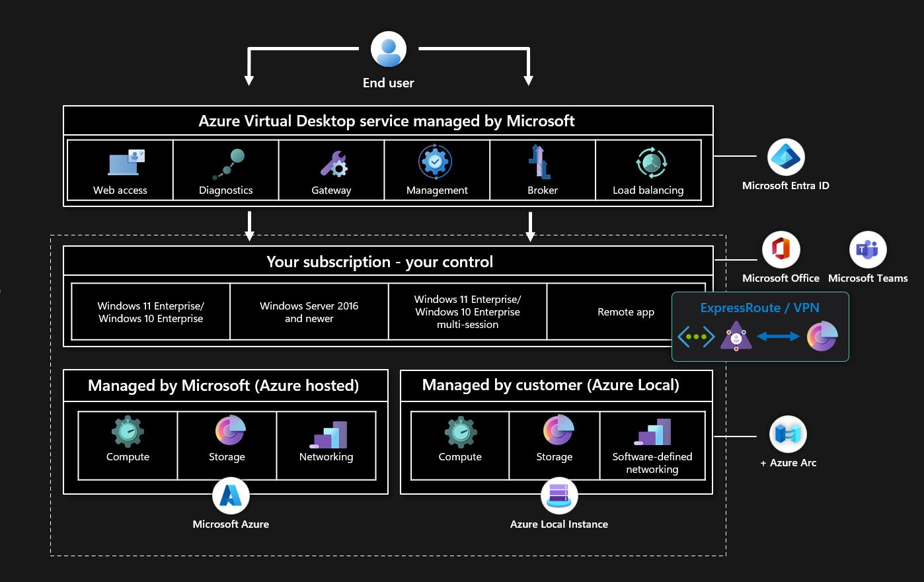This screenshot has width=924, height=582.
Task: Click the ExpressRoute virtual network brackets icon
Action: [x=696, y=337]
